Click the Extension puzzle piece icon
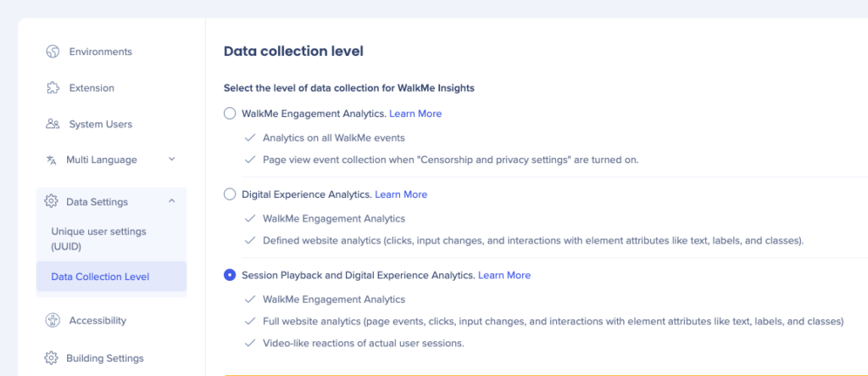 (53, 87)
